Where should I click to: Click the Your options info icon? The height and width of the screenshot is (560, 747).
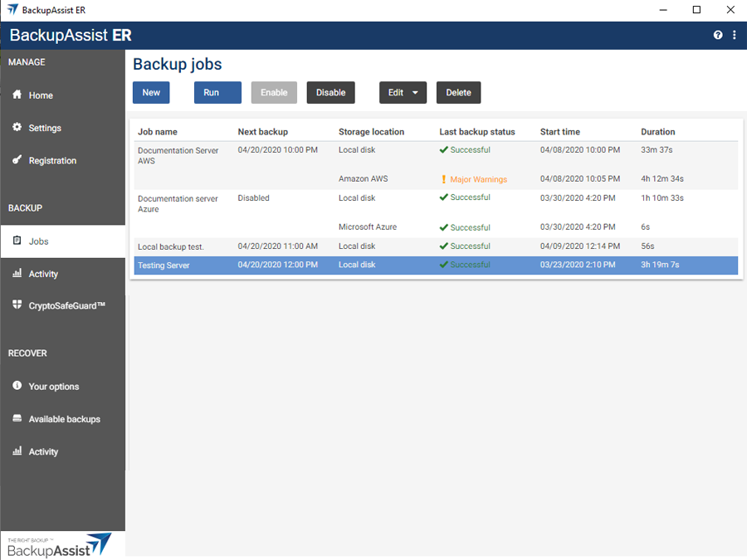pyautogui.click(x=17, y=385)
